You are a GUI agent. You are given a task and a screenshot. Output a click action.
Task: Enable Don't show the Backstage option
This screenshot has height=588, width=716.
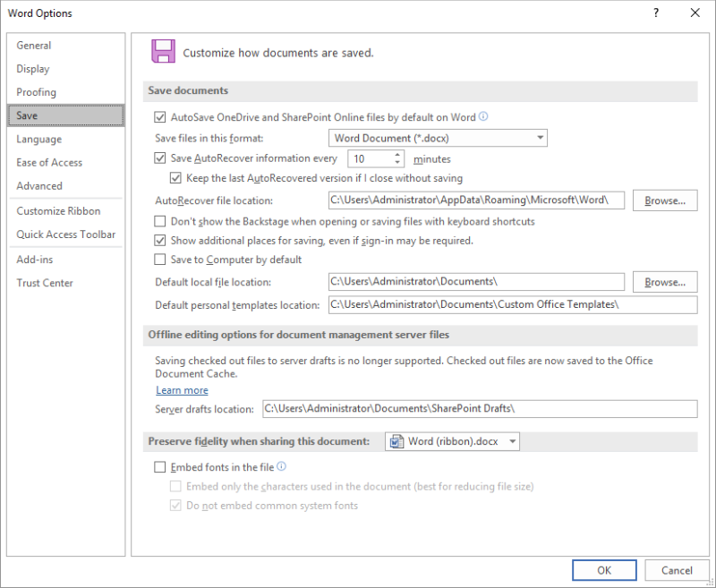[160, 221]
